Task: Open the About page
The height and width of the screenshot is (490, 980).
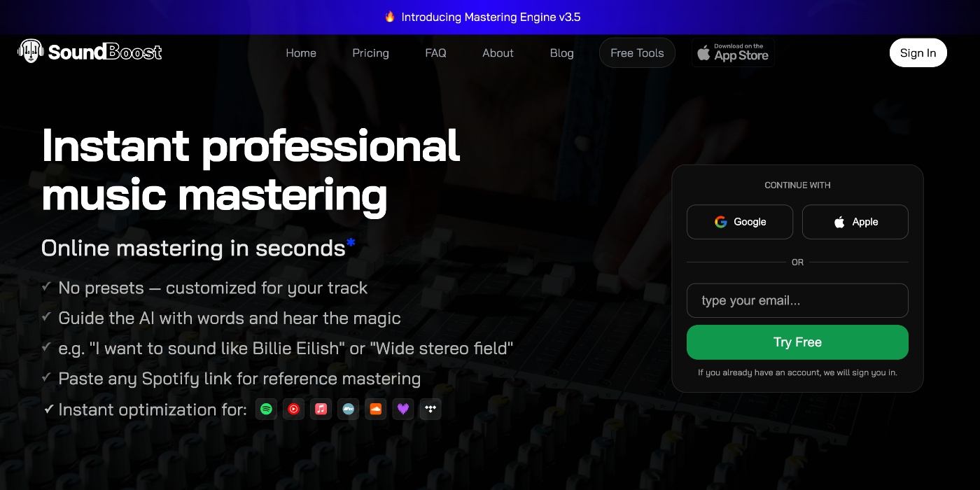Action: tap(498, 53)
